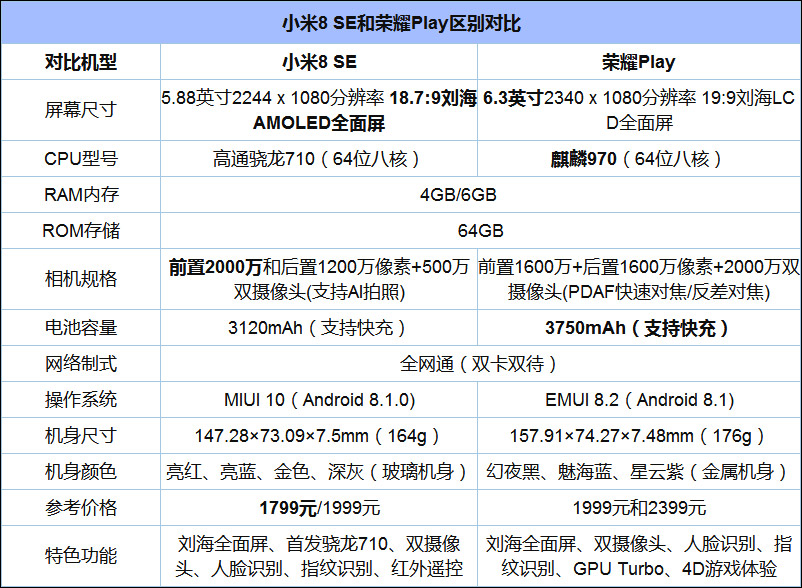
Task: Click the 前置1600万 PDAF camera cell
Action: (x=639, y=279)
